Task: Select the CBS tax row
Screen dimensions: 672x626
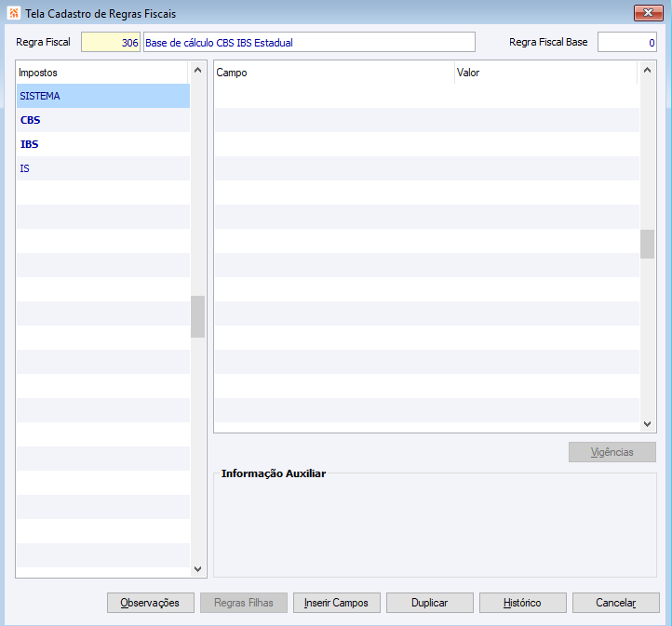Action: (103, 120)
